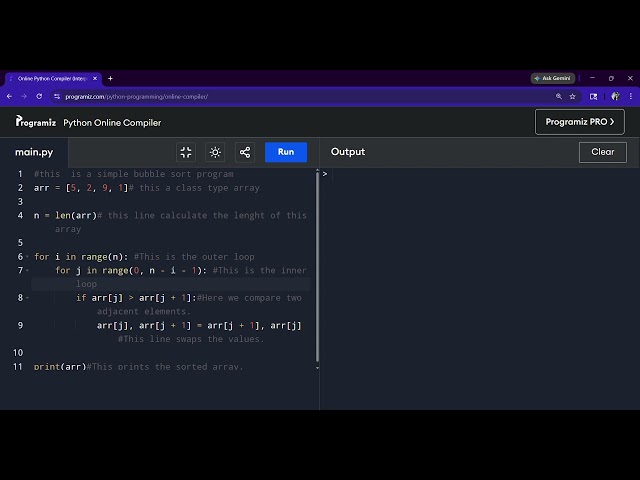Open the media/cast control icon
Image resolution: width=640 pixels, height=480 pixels.
click(593, 96)
